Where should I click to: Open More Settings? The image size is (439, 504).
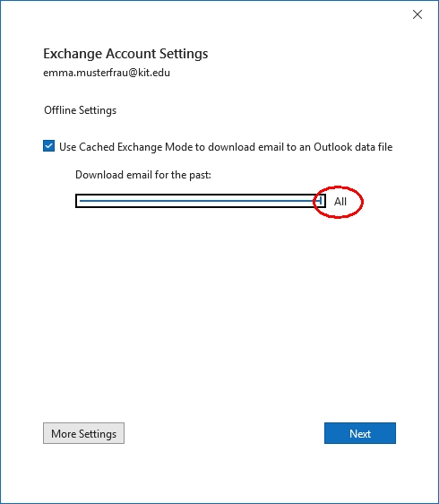84,433
